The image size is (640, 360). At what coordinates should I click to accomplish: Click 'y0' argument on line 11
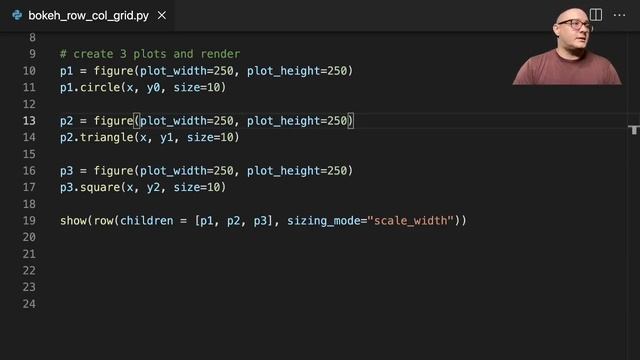pos(153,87)
